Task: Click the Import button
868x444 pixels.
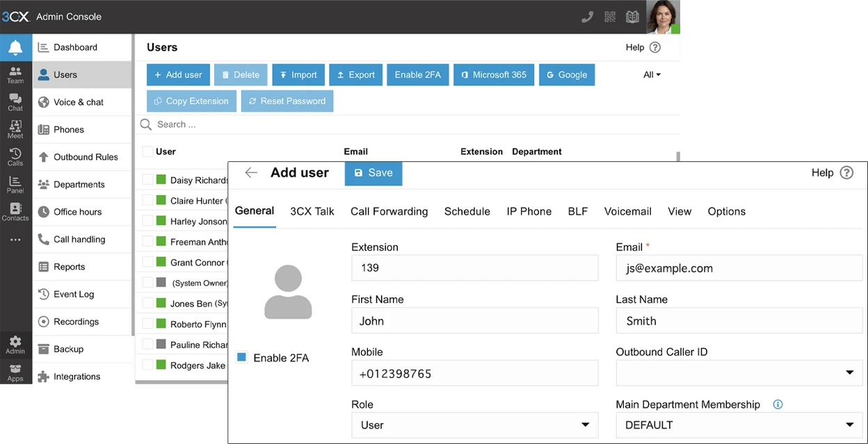Action: (x=298, y=75)
